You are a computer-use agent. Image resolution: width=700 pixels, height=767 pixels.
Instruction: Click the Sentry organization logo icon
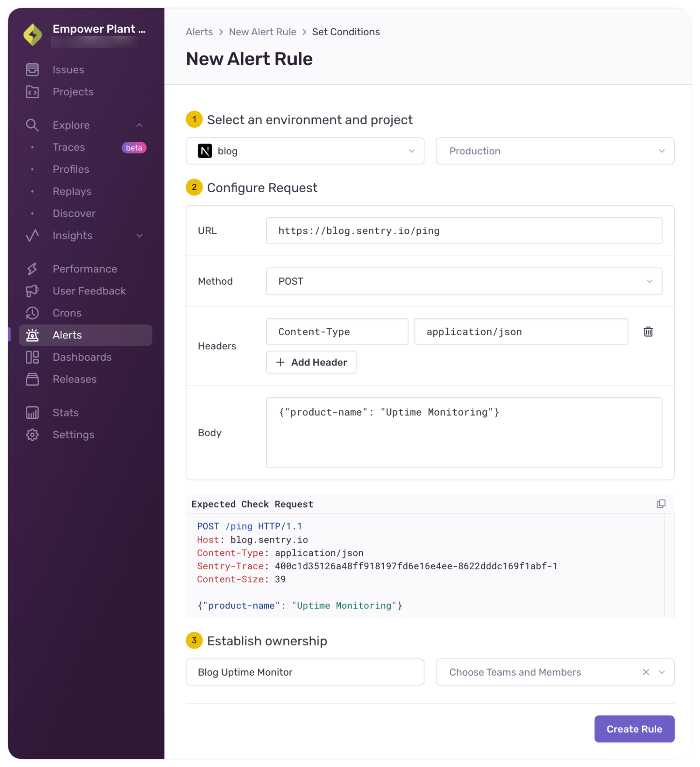[x=33, y=35]
